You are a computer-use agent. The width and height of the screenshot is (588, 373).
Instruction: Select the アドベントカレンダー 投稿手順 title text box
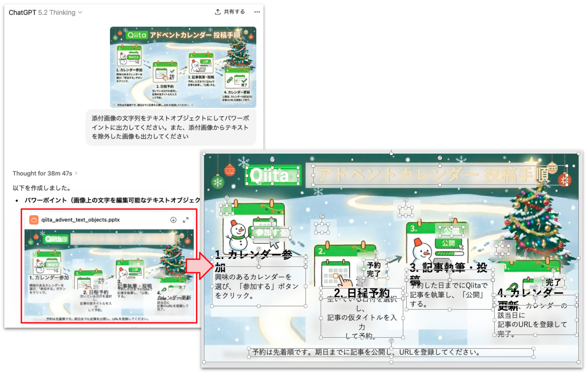click(x=440, y=175)
